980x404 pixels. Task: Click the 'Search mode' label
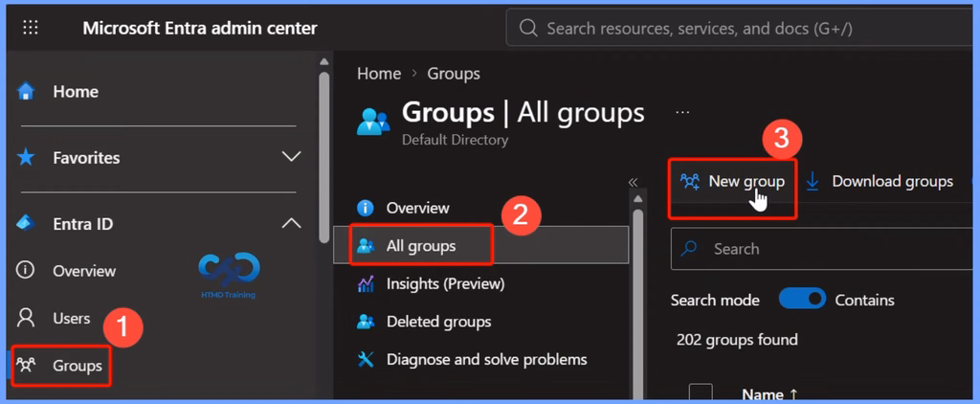714,301
